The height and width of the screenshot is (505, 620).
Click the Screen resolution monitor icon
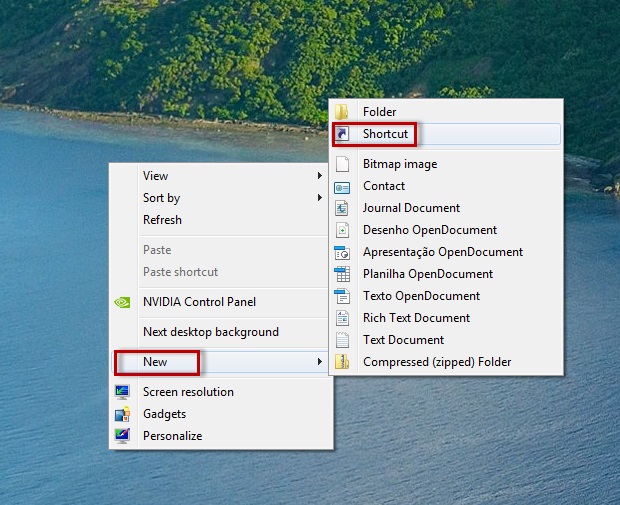(x=122, y=392)
